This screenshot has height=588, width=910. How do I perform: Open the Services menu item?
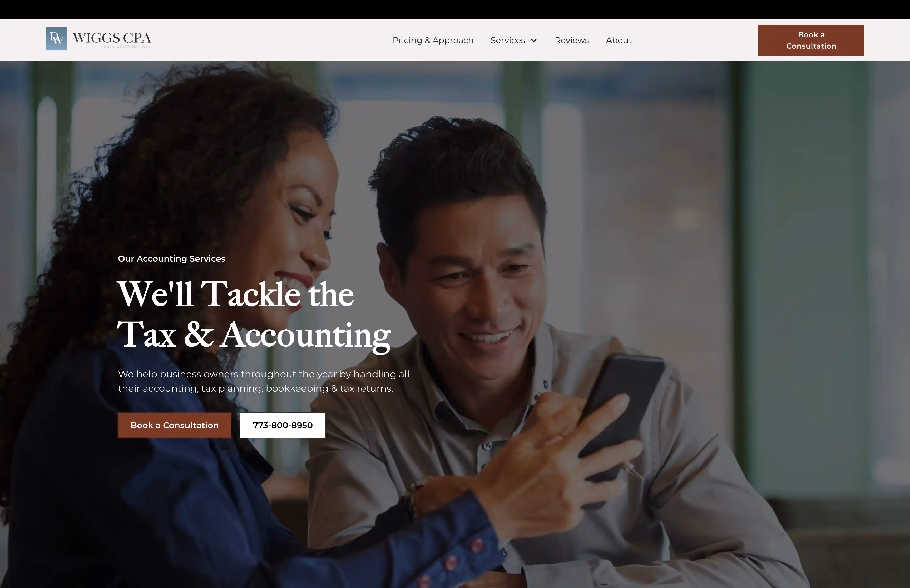click(x=514, y=41)
